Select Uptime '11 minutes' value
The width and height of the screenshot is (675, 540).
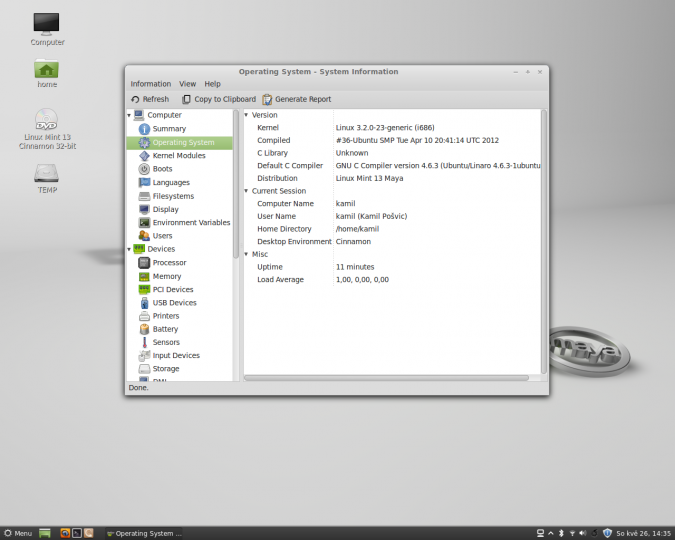pyautogui.click(x=355, y=267)
